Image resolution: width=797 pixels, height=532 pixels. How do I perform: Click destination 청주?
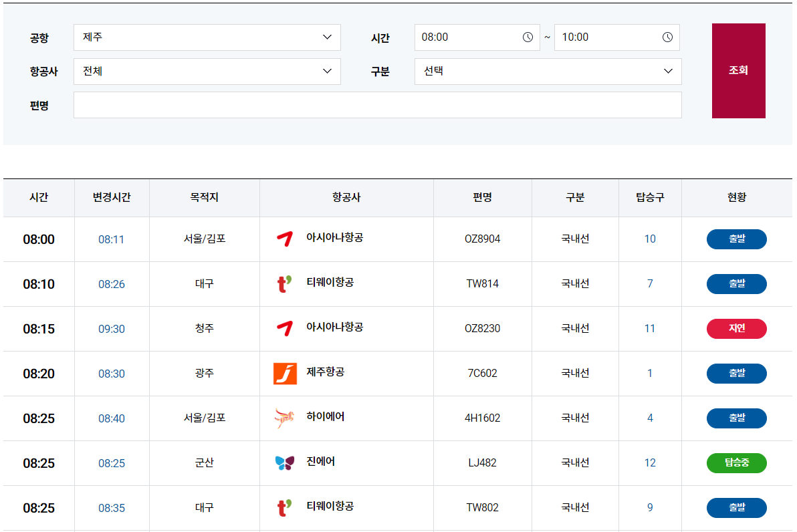[205, 328]
